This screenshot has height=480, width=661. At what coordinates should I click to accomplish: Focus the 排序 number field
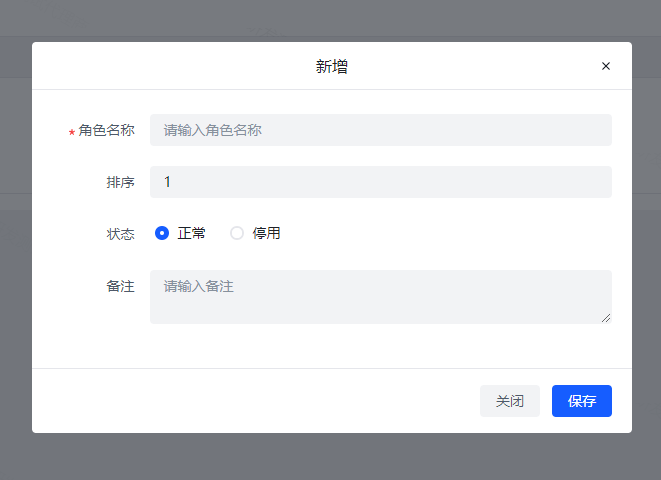coord(380,182)
